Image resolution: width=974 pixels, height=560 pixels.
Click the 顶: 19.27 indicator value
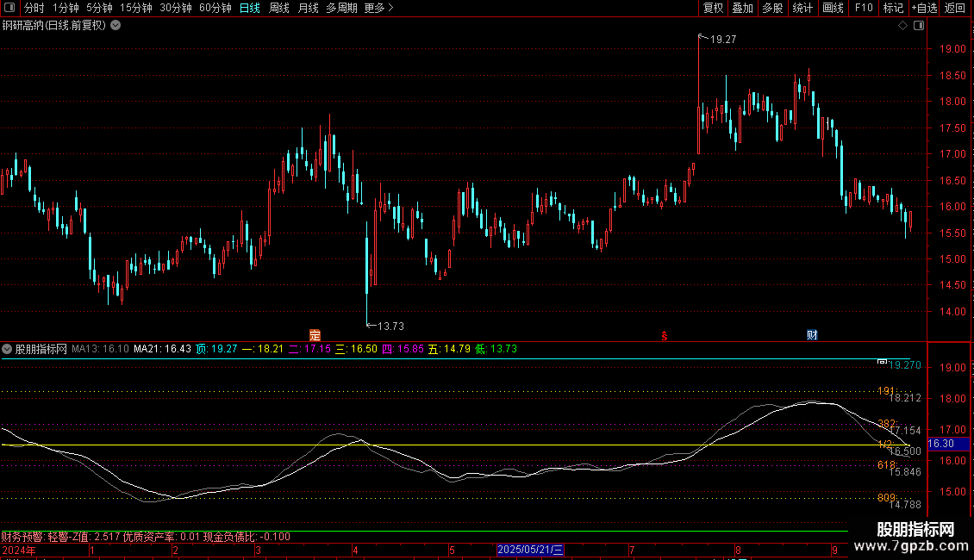click(x=217, y=349)
